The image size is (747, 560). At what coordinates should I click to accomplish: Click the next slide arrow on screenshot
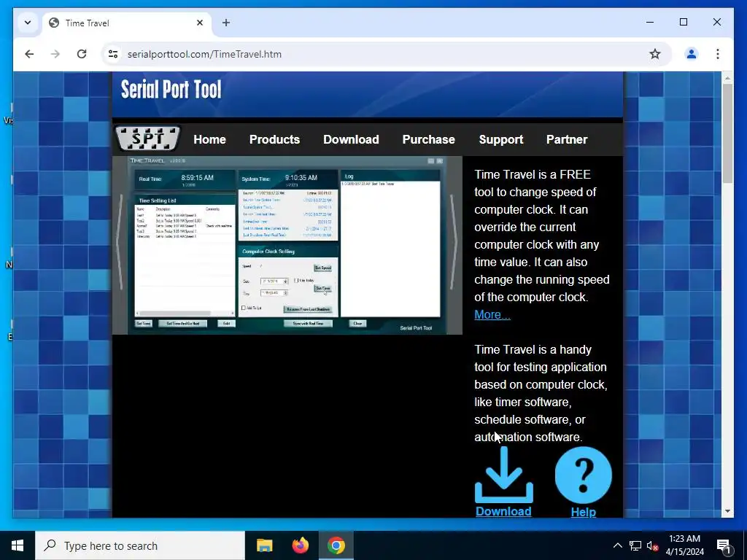tap(454, 242)
